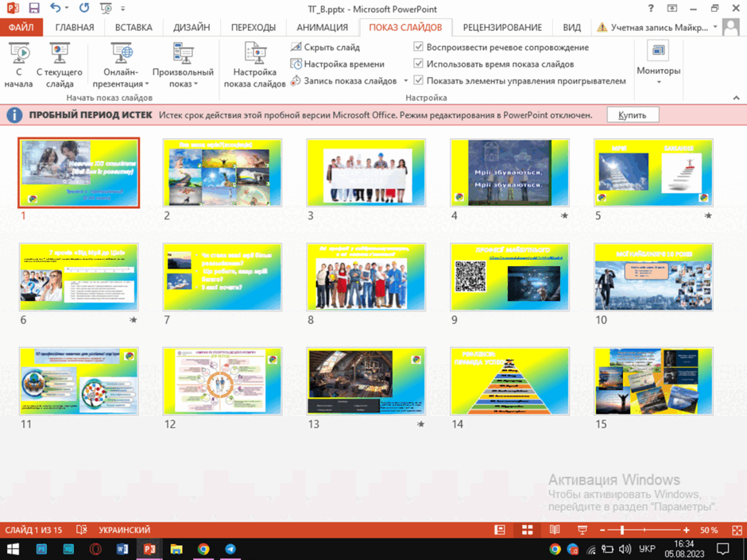Screen dimensions: 747x560
Task: Expand Online presentation dropdown arrow
Action: point(147,84)
